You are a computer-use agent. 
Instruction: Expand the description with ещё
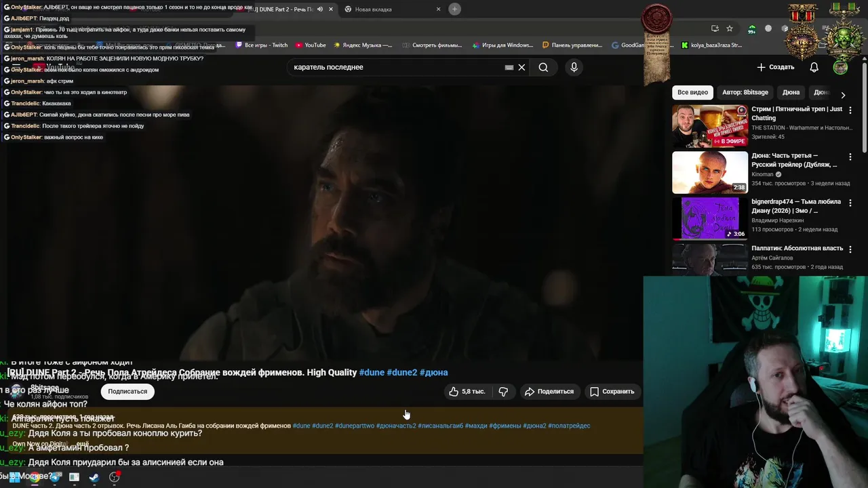pyautogui.click(x=82, y=444)
